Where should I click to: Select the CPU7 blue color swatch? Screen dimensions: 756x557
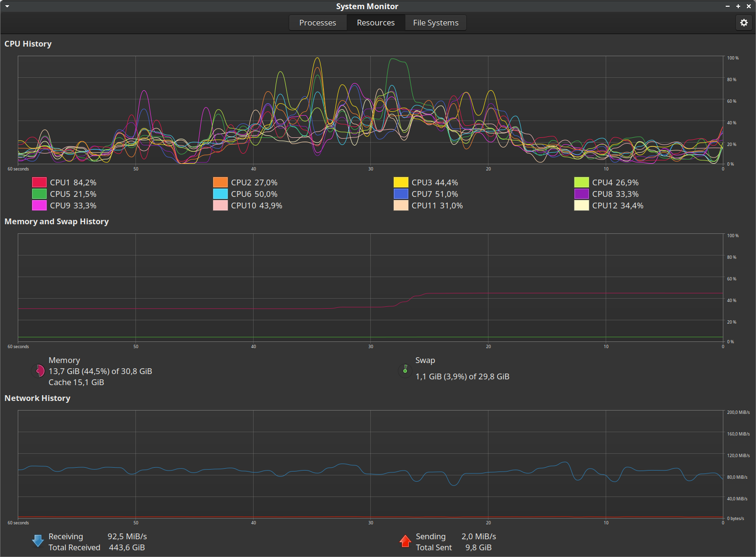pyautogui.click(x=401, y=194)
